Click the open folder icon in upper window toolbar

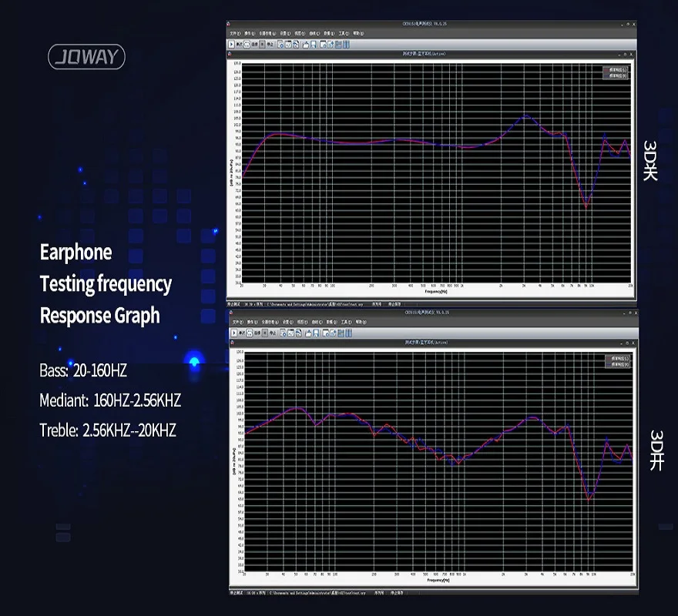coord(306,45)
